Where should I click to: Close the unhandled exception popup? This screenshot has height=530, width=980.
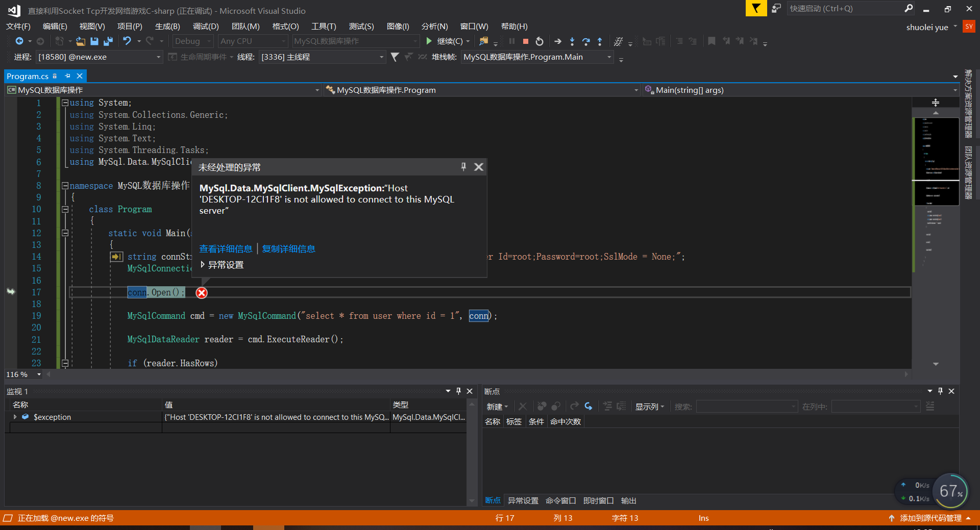tap(479, 167)
